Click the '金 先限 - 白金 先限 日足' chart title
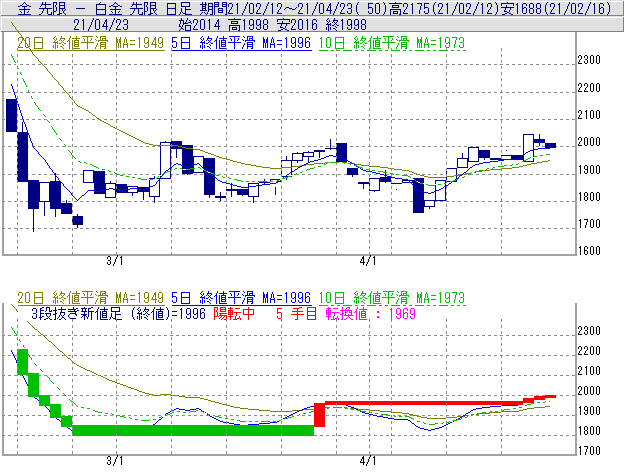 click(104, 8)
